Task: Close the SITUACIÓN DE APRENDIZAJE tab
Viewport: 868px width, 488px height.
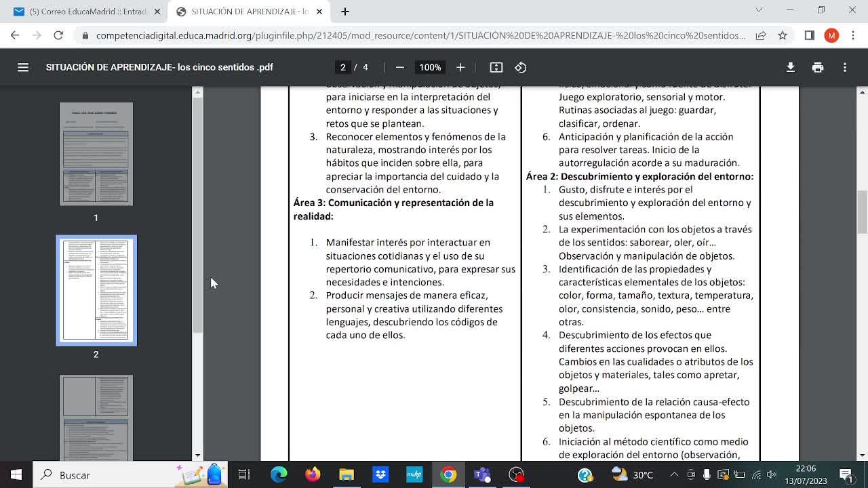Action: (319, 12)
